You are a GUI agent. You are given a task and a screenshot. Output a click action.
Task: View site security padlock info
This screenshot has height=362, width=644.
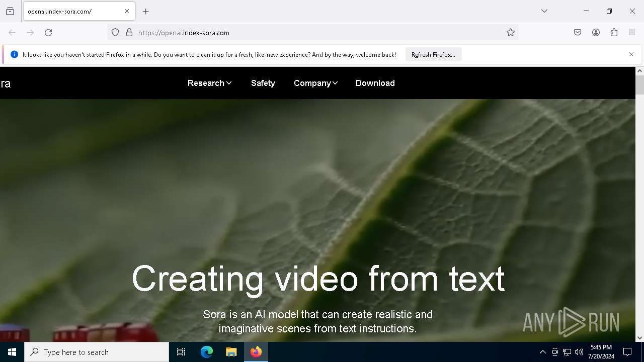point(129,33)
